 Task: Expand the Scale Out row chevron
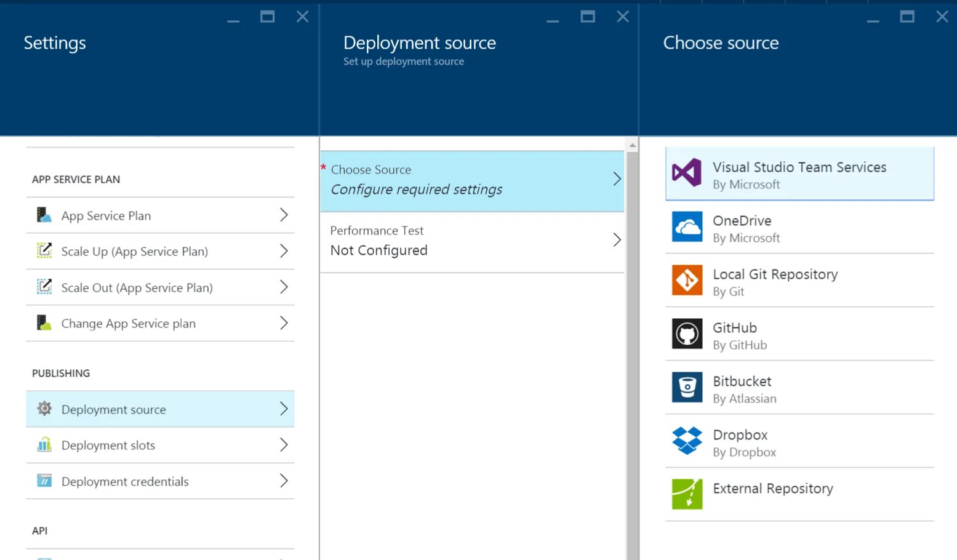tap(284, 287)
